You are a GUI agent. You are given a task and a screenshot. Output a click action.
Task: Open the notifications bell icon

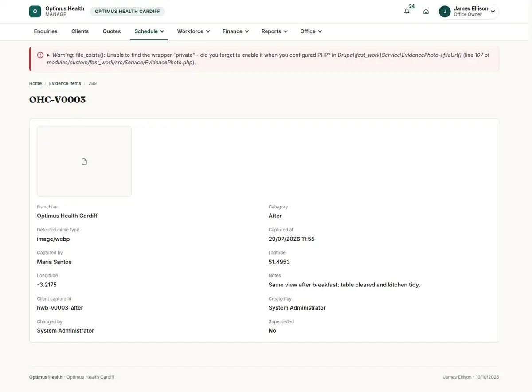click(x=407, y=12)
